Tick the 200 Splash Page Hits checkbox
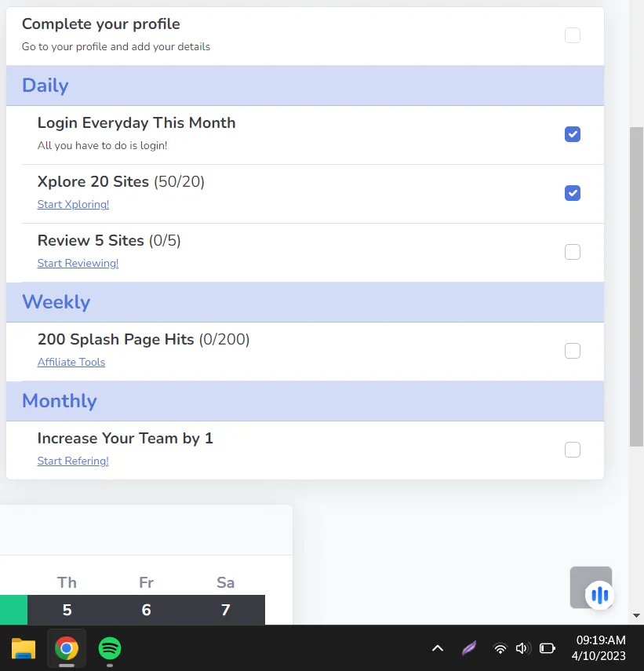The width and height of the screenshot is (644, 671). (x=573, y=351)
